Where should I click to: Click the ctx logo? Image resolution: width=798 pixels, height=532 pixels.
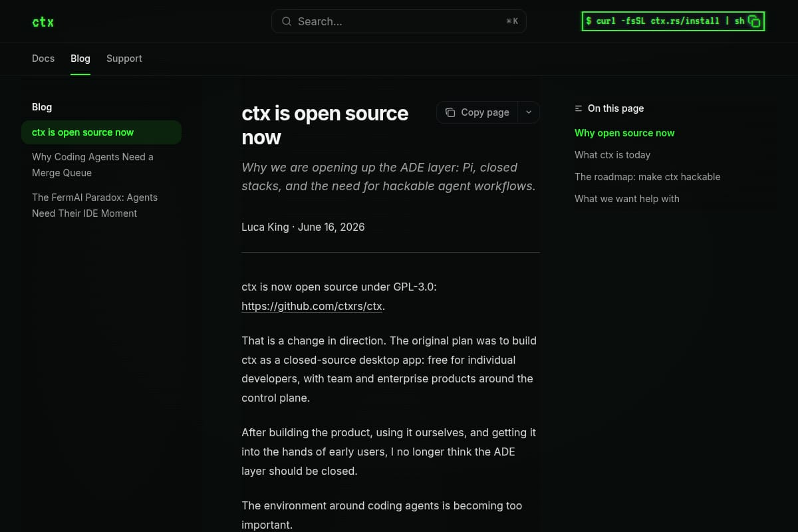(x=43, y=22)
